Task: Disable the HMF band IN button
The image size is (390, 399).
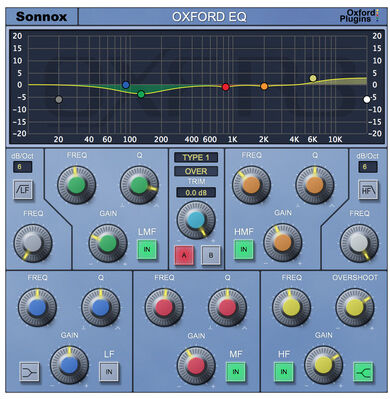Action: tap(244, 249)
